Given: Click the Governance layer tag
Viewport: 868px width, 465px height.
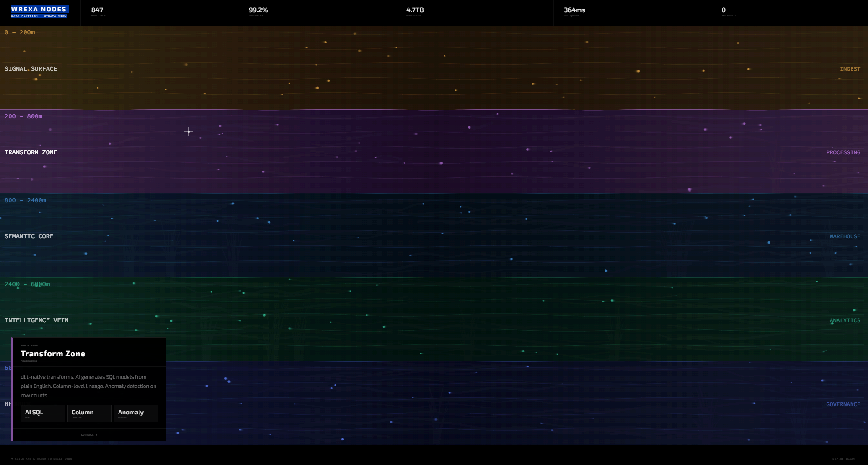Looking at the screenshot, I should [843, 404].
